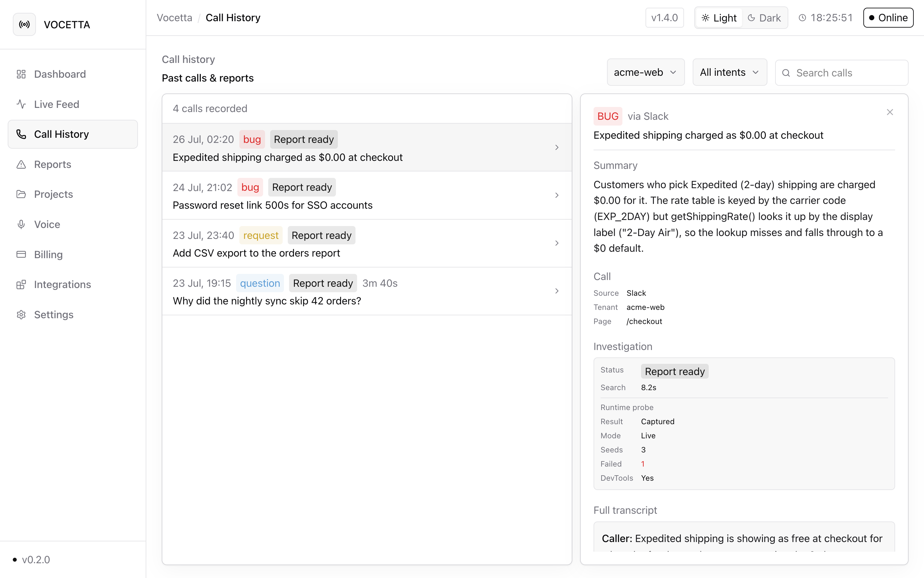The width and height of the screenshot is (924, 578).
Task: Expand the CSV export call chevron
Action: [x=557, y=243]
